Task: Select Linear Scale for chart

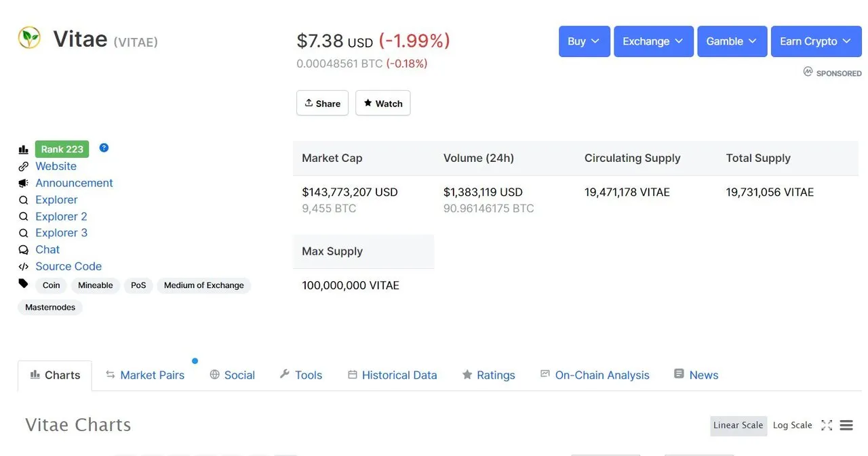Action: tap(738, 426)
